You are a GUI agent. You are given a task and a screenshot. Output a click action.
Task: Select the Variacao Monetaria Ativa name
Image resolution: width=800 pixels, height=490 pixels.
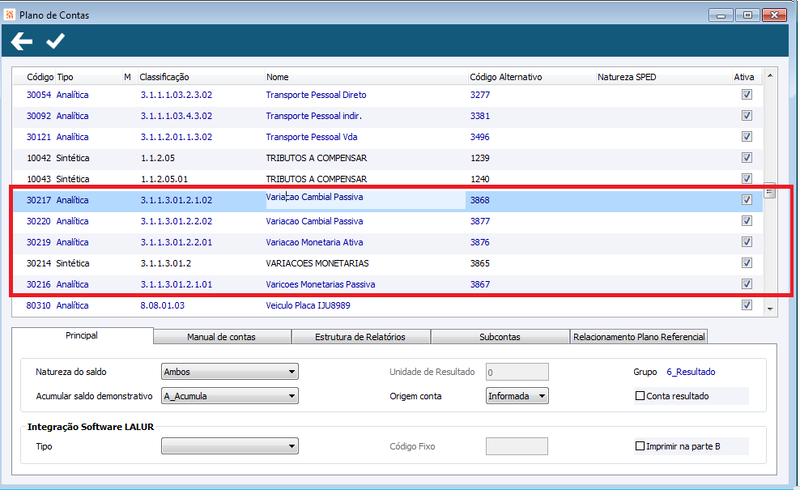314,242
